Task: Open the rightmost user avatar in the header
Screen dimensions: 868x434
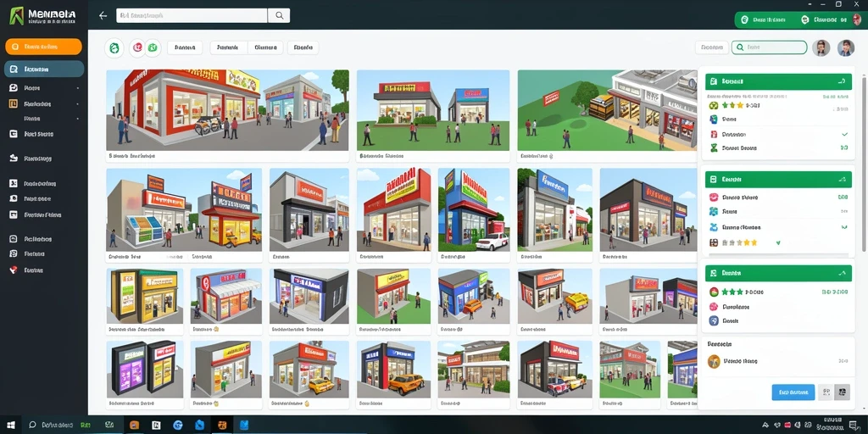Action: coord(846,48)
